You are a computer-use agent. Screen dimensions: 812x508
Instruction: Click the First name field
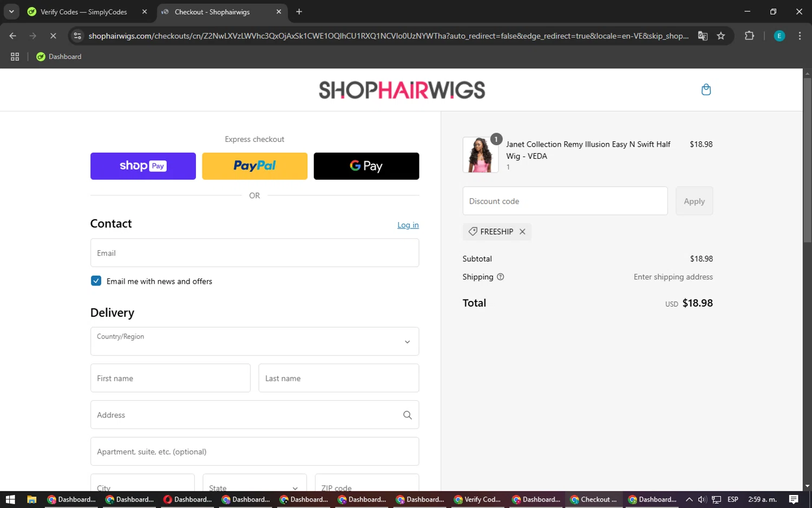coord(171,378)
